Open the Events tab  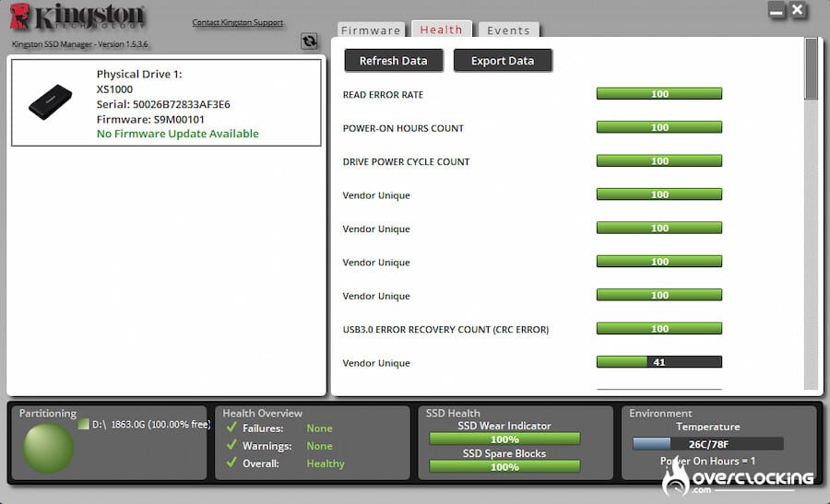[x=509, y=30]
